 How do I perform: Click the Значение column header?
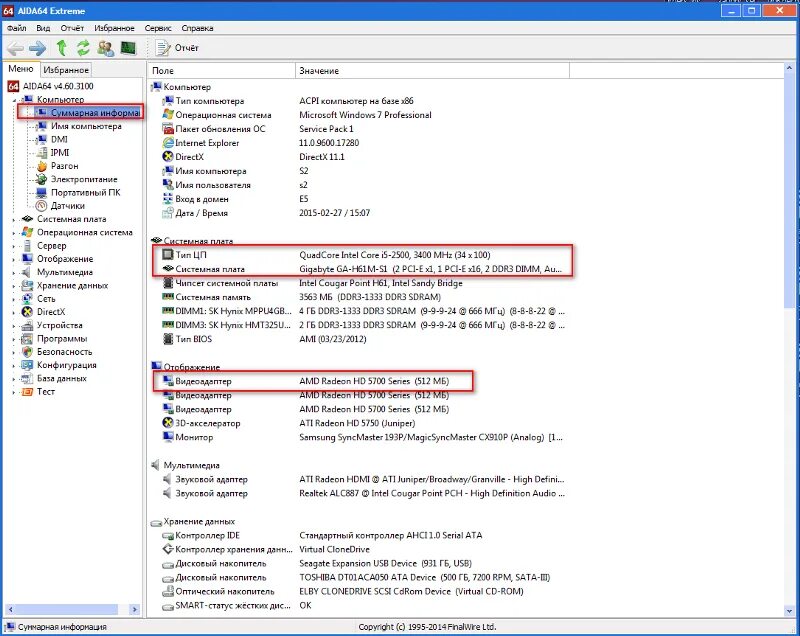(432, 71)
